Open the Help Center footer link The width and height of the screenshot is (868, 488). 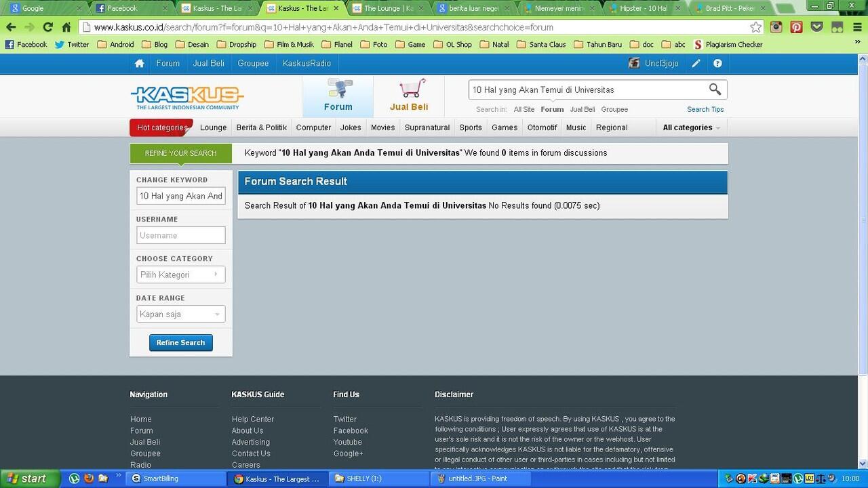point(253,420)
